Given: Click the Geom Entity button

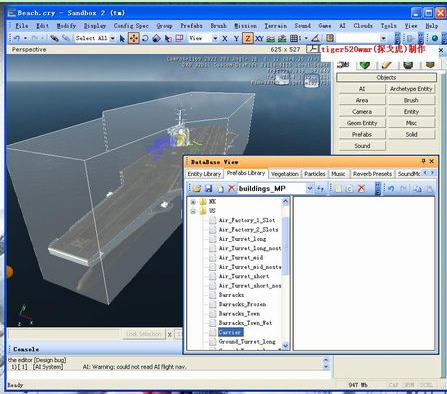Looking at the screenshot, I should pyautogui.click(x=362, y=123).
